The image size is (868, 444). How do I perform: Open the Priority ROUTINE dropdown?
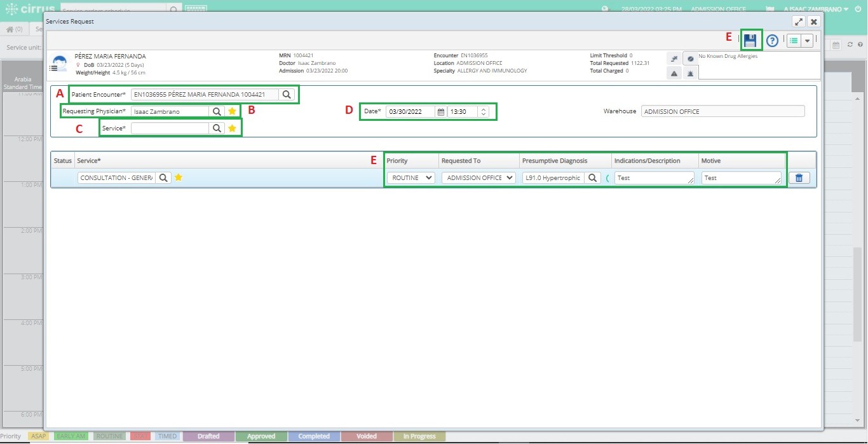(412, 178)
